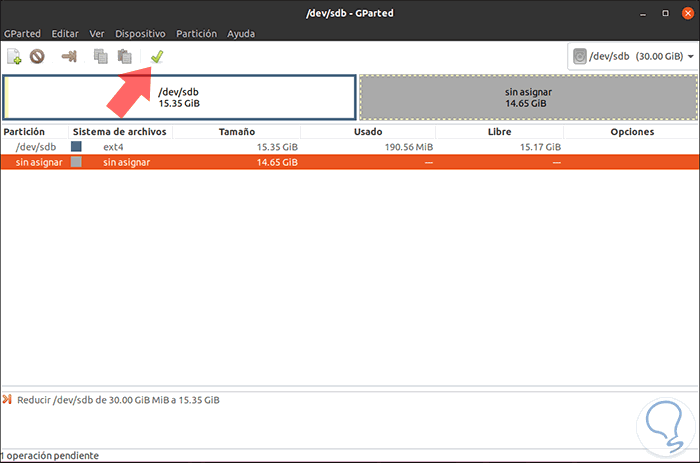Click the Libre column header
The width and height of the screenshot is (700, 463).
point(499,132)
